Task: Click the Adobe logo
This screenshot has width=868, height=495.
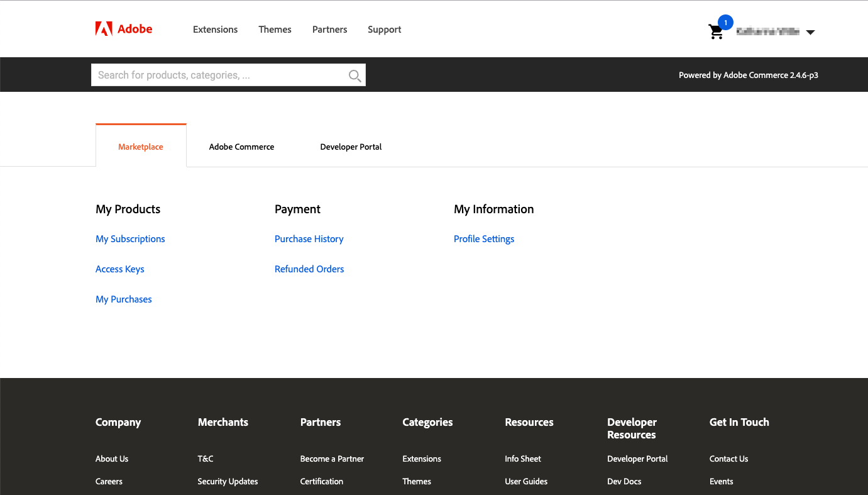Action: coord(124,29)
